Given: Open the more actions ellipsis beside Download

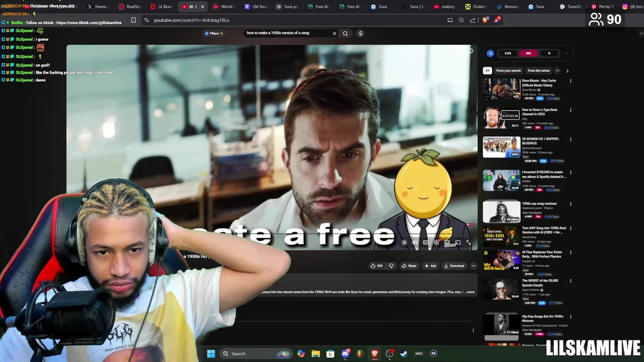Looking at the screenshot, I should [x=473, y=265].
